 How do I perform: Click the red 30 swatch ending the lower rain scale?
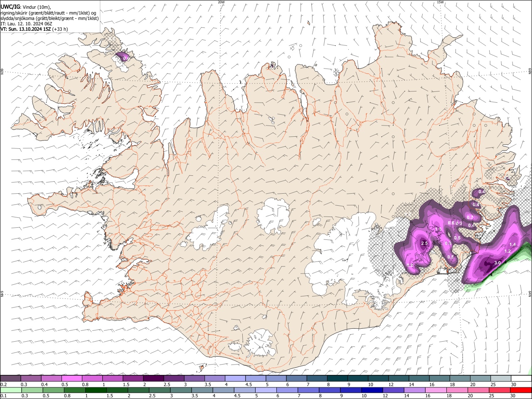(521, 390)
